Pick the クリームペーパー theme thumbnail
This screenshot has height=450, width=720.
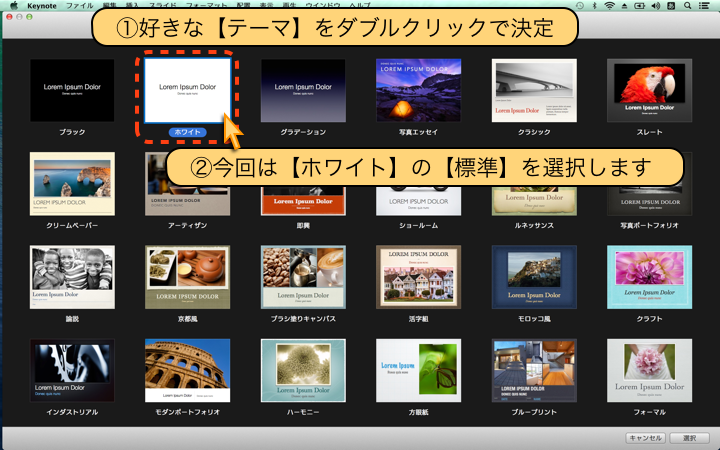72,184
